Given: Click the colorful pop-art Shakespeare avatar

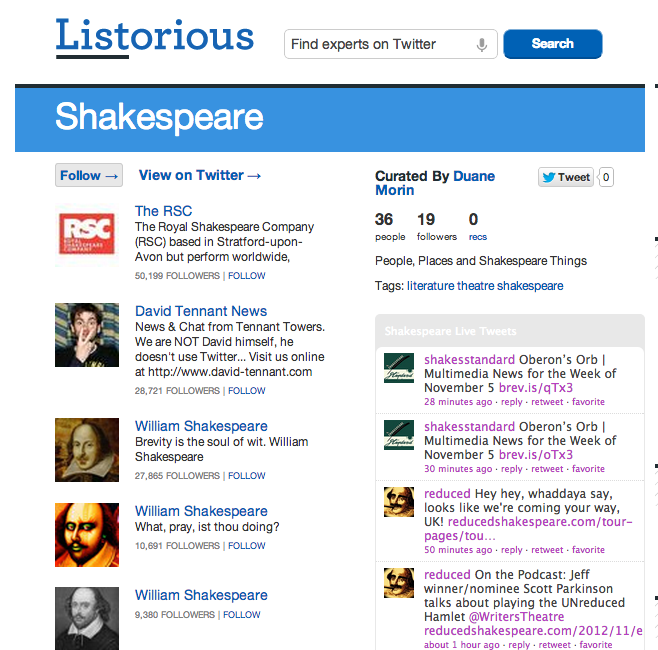Looking at the screenshot, I should click(x=87, y=535).
